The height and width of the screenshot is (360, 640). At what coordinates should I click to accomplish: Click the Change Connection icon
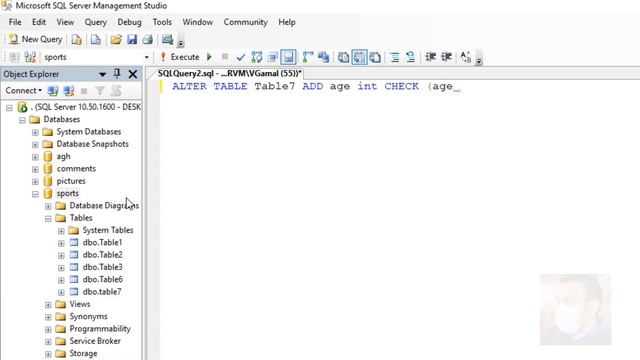point(30,57)
